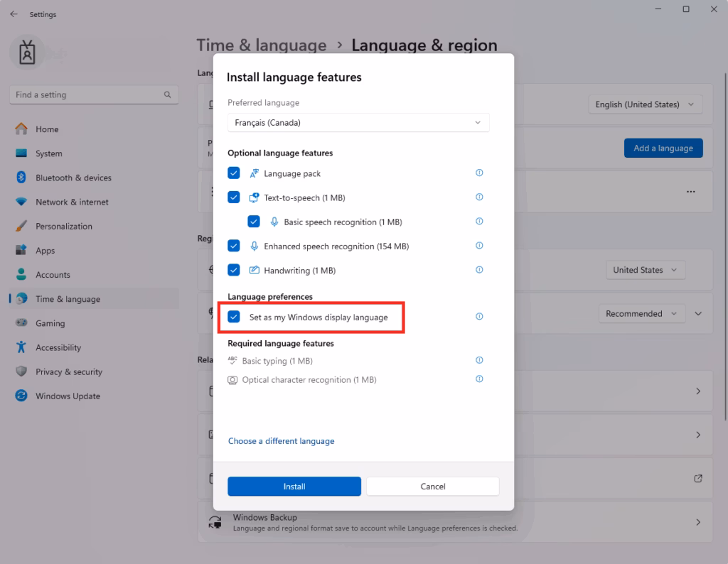Click the open-in-new-window external link icon
This screenshot has width=728, height=564.
tap(698, 478)
